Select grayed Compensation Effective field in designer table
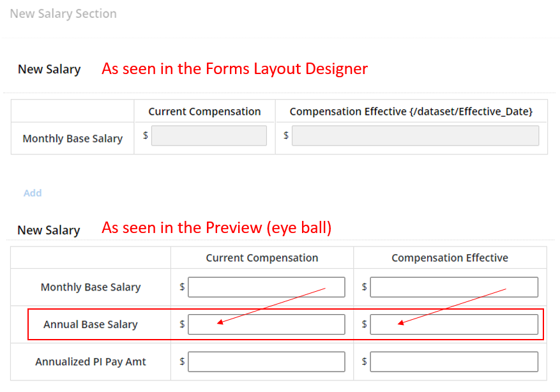 click(415, 135)
